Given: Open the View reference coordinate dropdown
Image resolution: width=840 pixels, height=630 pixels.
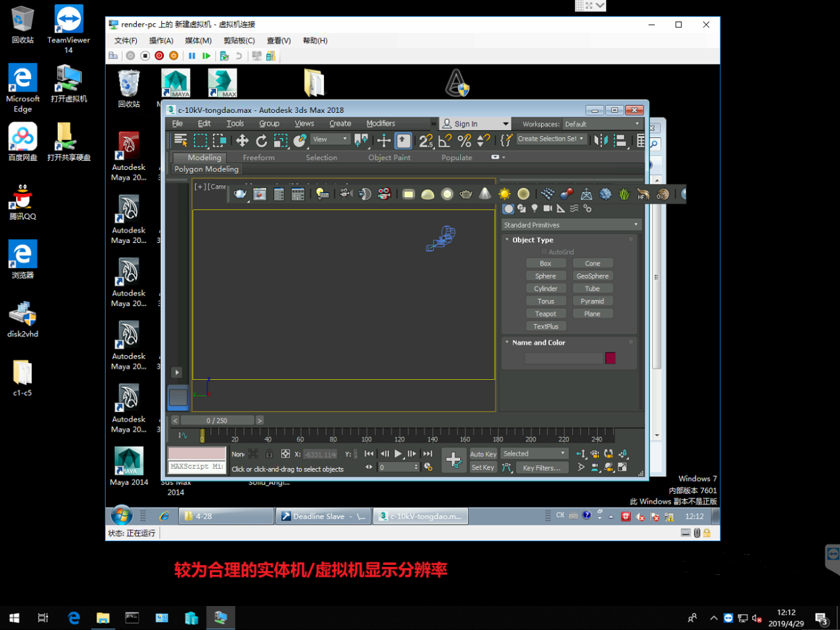Looking at the screenshot, I should tap(331, 139).
